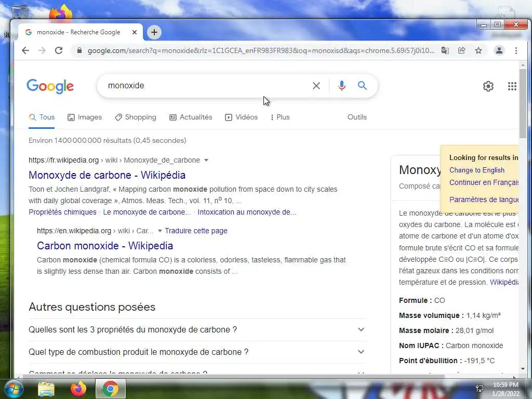The height and width of the screenshot is (399, 532).
Task: Expand the Plus menu
Action: tap(280, 117)
